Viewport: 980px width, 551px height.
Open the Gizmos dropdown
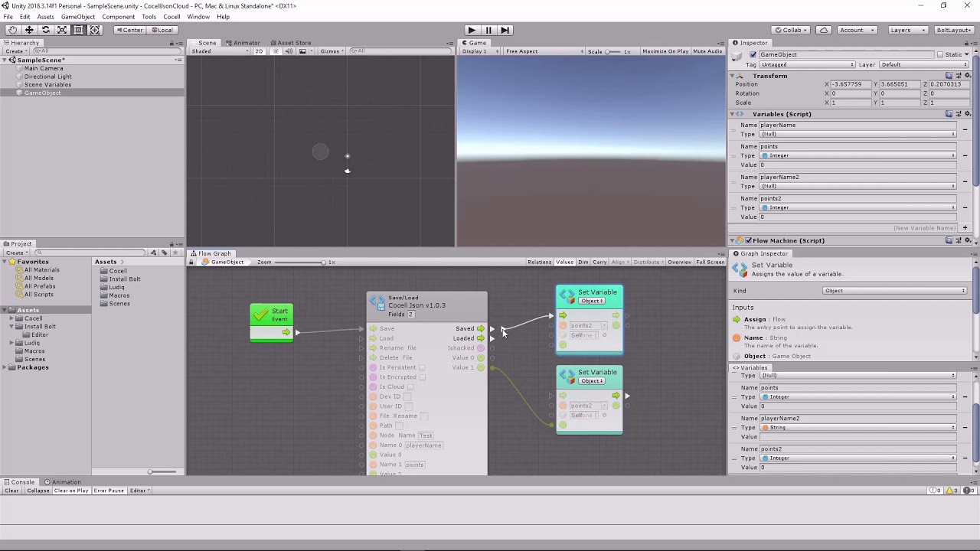pyautogui.click(x=332, y=51)
